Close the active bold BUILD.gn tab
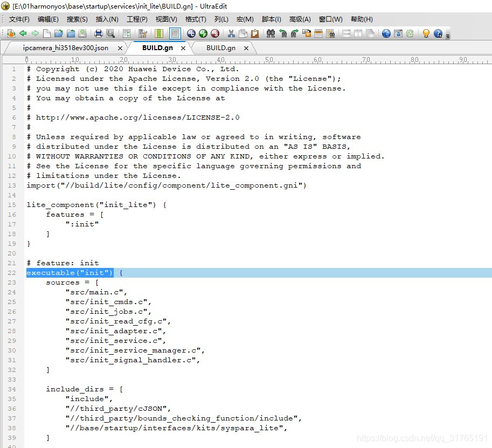492x448 pixels. coord(183,48)
